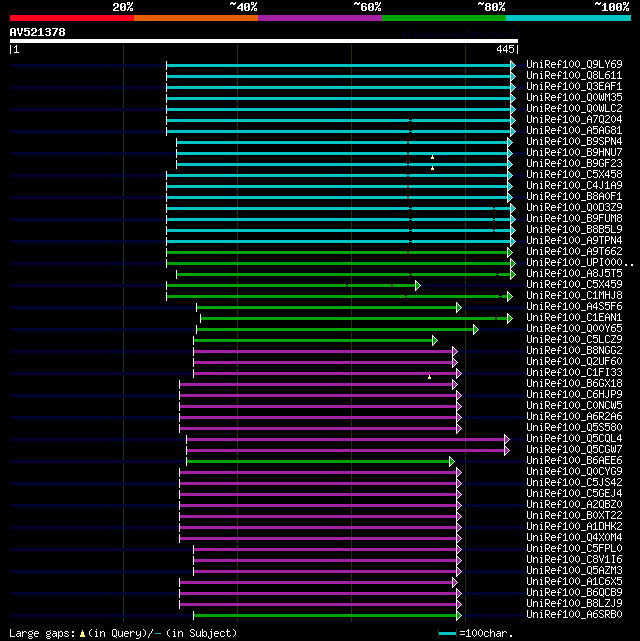Click the UniRef100_A6SRB0 label
Image resolution: width=640 pixels, height=641 pixels.
[574, 615]
